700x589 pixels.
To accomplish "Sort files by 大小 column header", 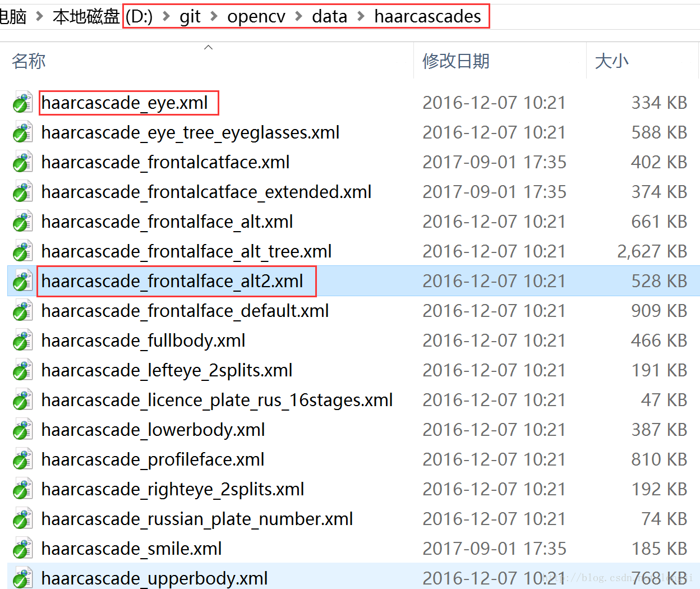I will click(x=611, y=61).
